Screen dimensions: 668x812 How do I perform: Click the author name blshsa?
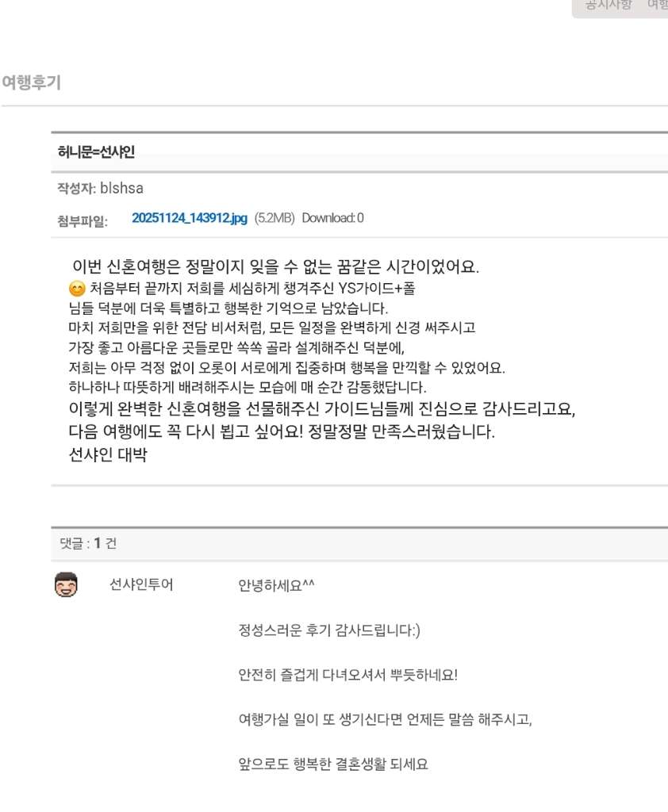(x=121, y=189)
